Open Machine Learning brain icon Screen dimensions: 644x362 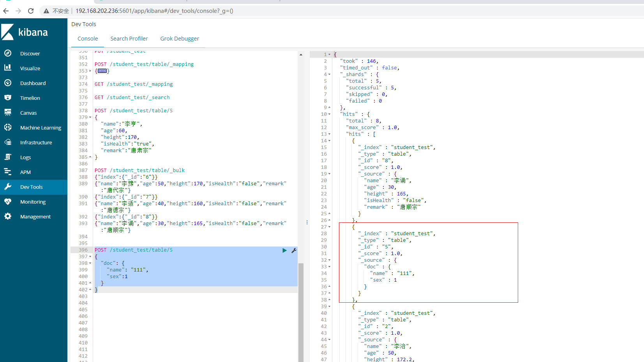pyautogui.click(x=8, y=127)
